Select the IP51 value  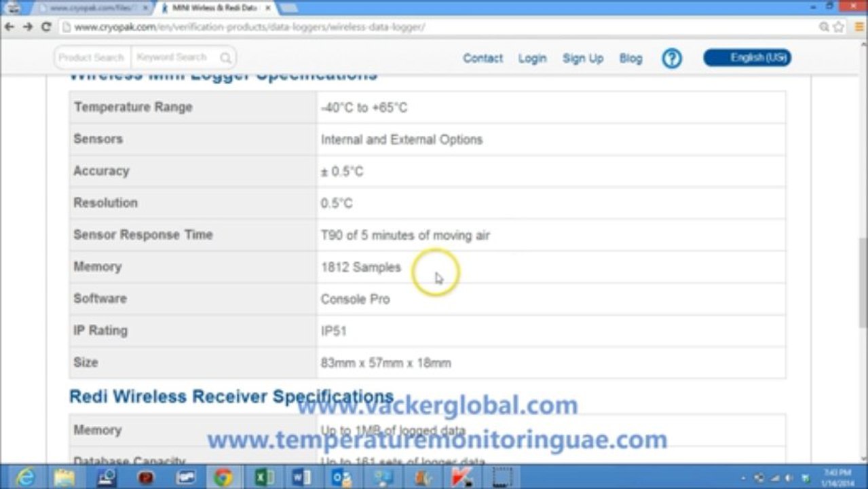(x=333, y=331)
